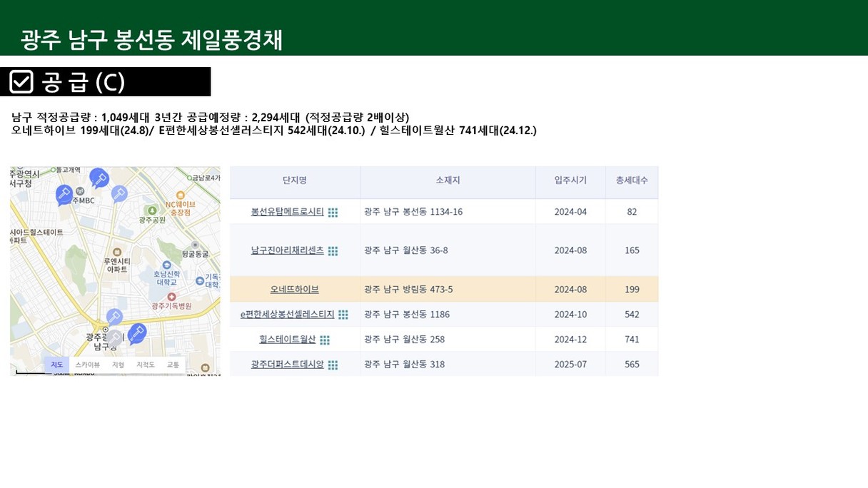Click the 광주공원 tree icon on map
The width and height of the screenshot is (868, 488).
152,210
